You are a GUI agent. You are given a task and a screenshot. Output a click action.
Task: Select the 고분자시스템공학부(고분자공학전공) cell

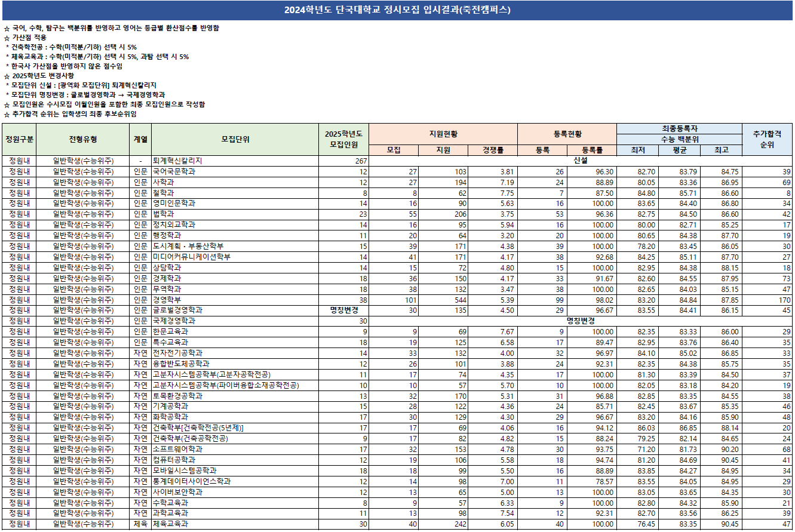pyautogui.click(x=235, y=375)
